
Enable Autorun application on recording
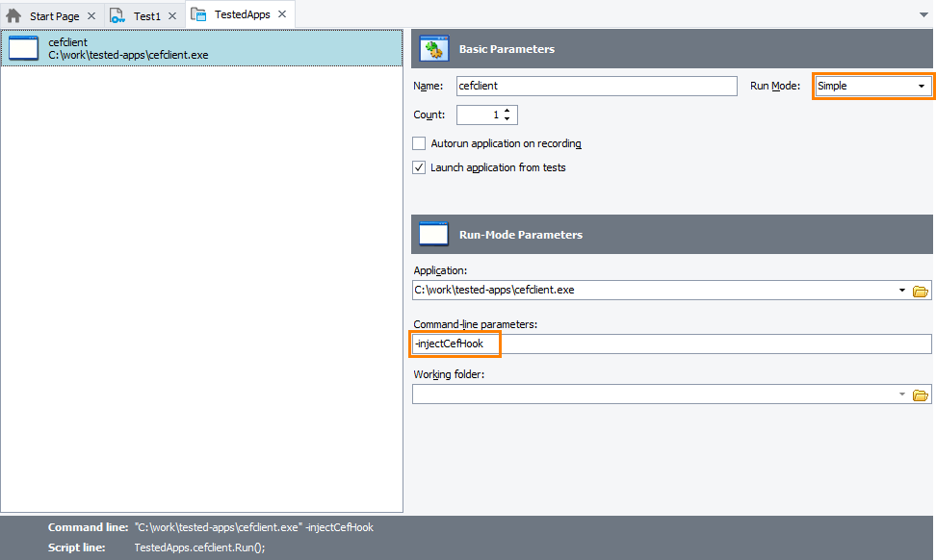pos(419,142)
